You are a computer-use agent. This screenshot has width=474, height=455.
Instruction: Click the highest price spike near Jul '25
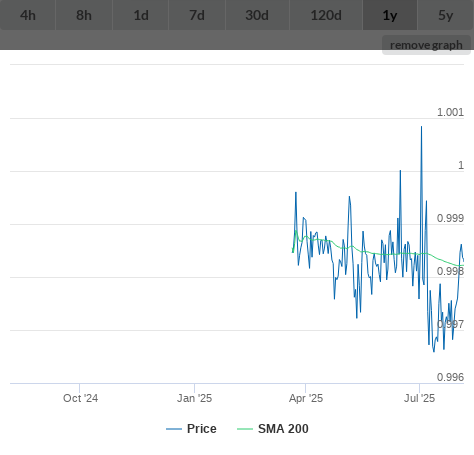[421, 127]
